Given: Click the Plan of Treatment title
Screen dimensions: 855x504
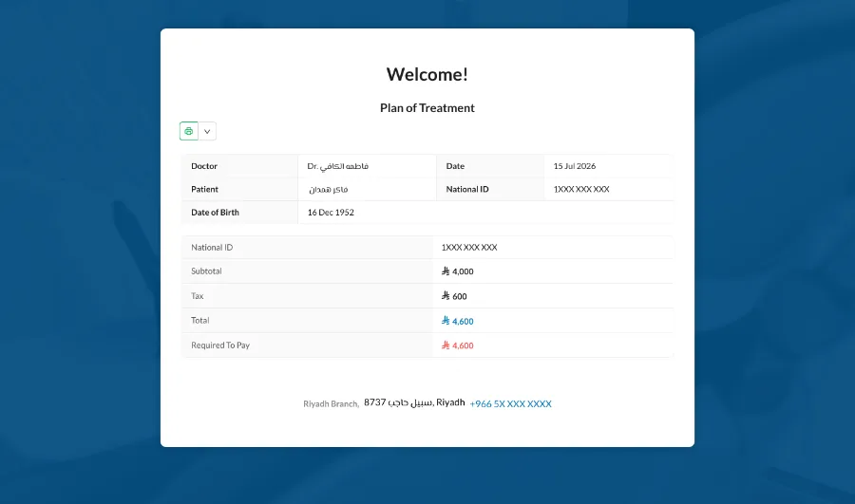Looking at the screenshot, I should point(427,108).
